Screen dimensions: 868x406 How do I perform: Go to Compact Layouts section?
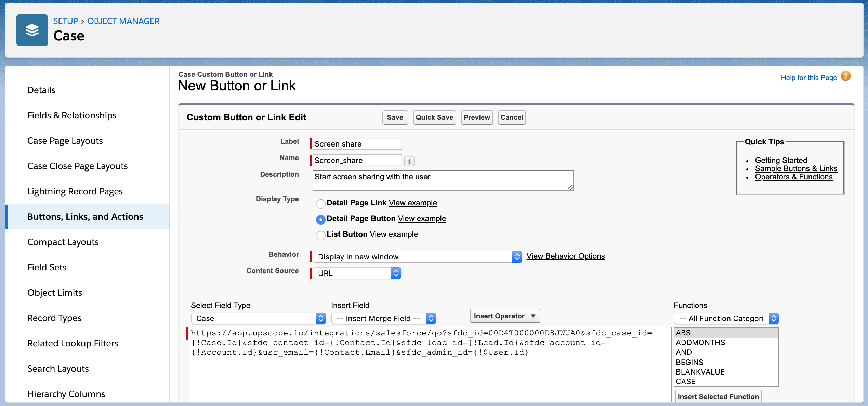pyautogui.click(x=63, y=242)
